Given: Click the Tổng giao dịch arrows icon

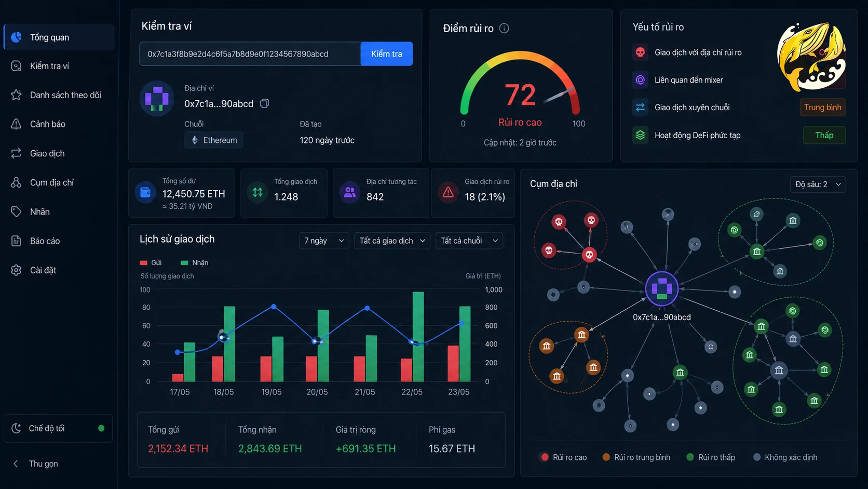Looking at the screenshot, I should (257, 192).
